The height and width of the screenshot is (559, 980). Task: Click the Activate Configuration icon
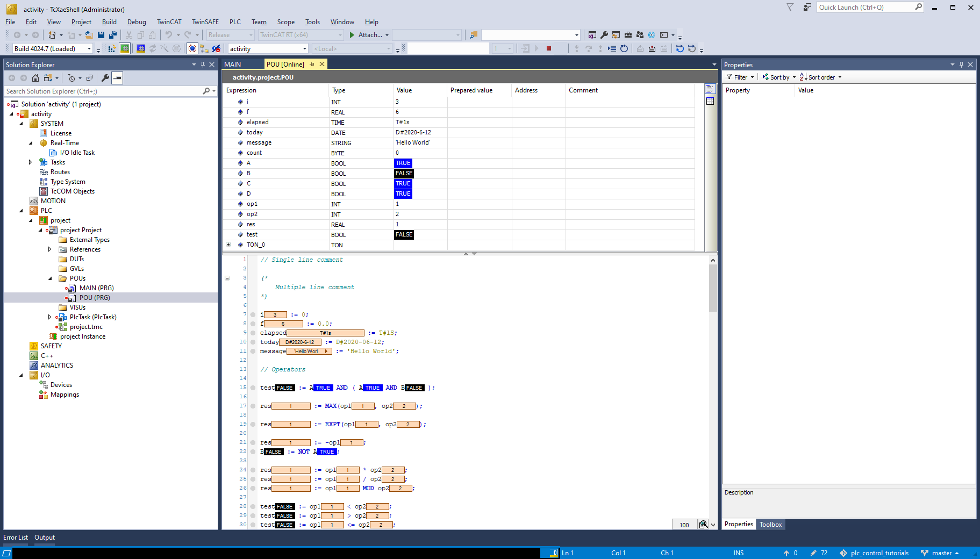(111, 49)
